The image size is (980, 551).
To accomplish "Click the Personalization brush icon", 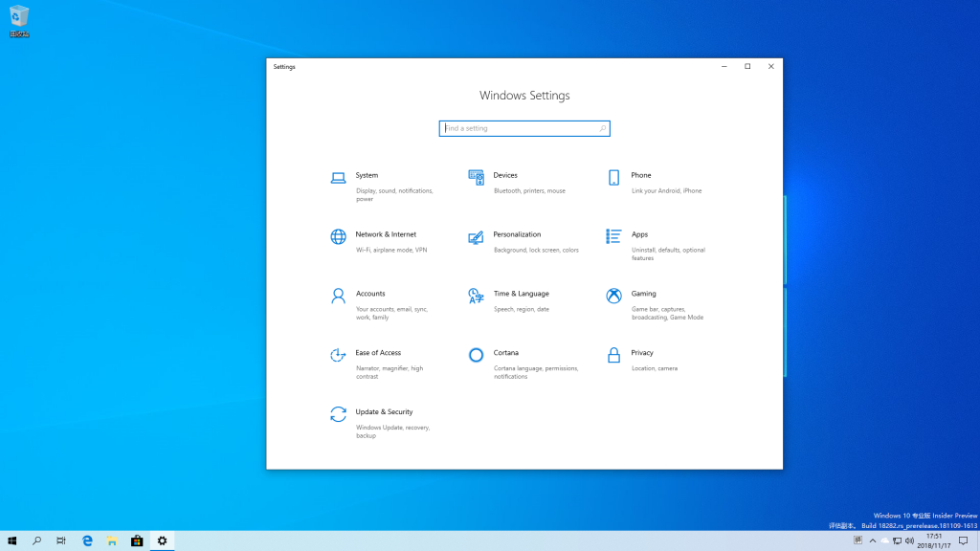I will [x=476, y=237].
